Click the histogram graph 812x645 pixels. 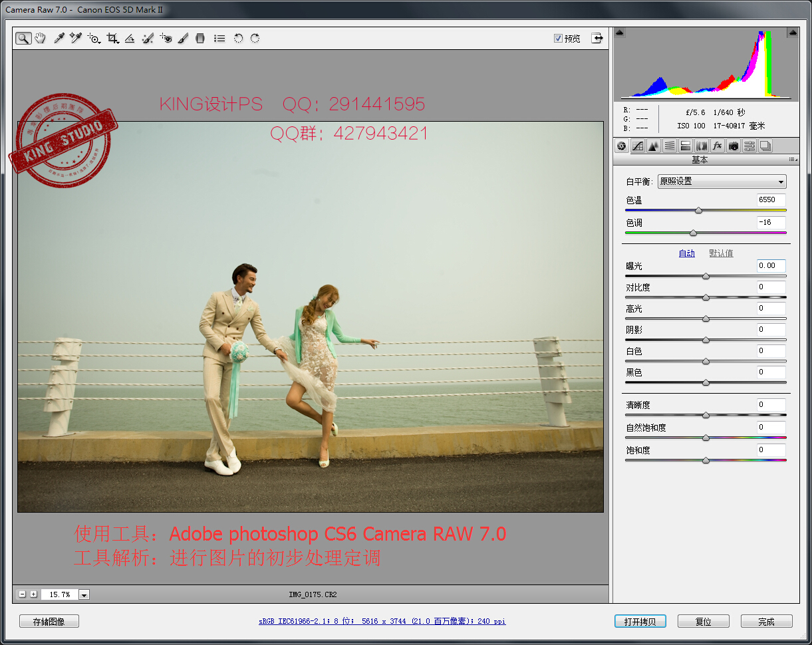click(x=706, y=64)
